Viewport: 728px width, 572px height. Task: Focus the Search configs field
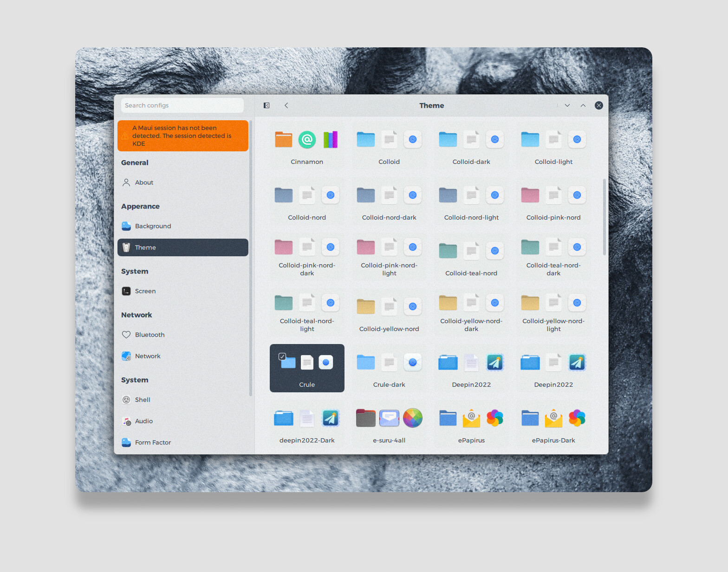(x=182, y=105)
